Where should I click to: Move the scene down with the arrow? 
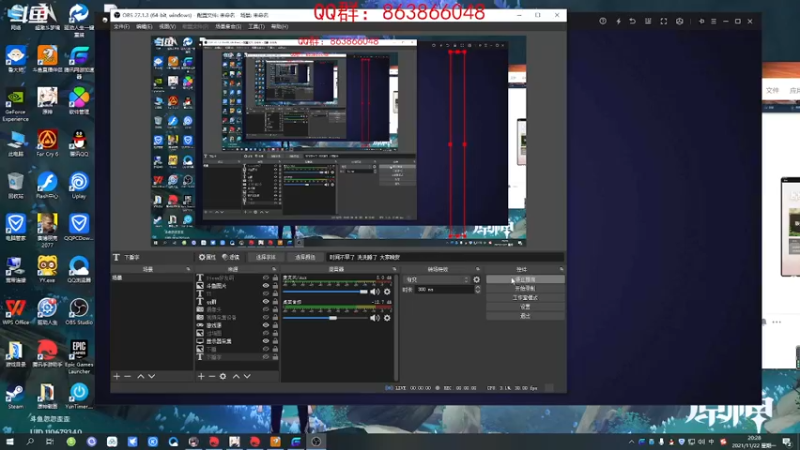tap(152, 376)
